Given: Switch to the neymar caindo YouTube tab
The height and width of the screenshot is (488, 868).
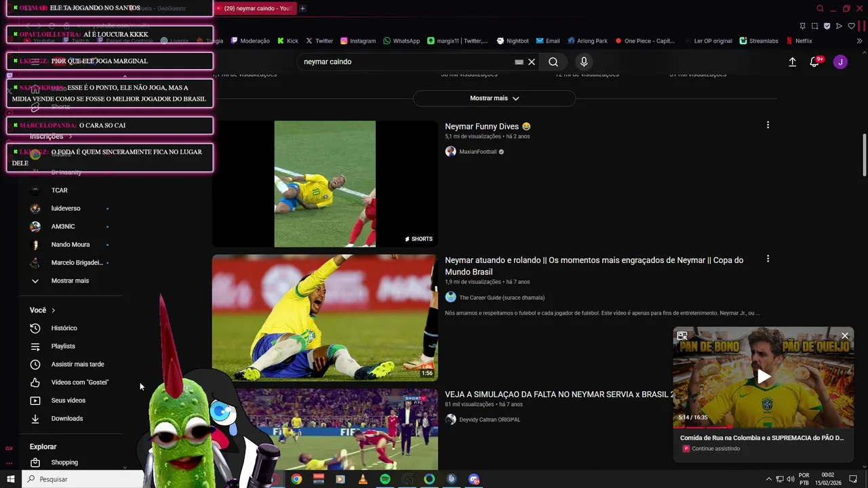Looking at the screenshot, I should tap(254, 9).
